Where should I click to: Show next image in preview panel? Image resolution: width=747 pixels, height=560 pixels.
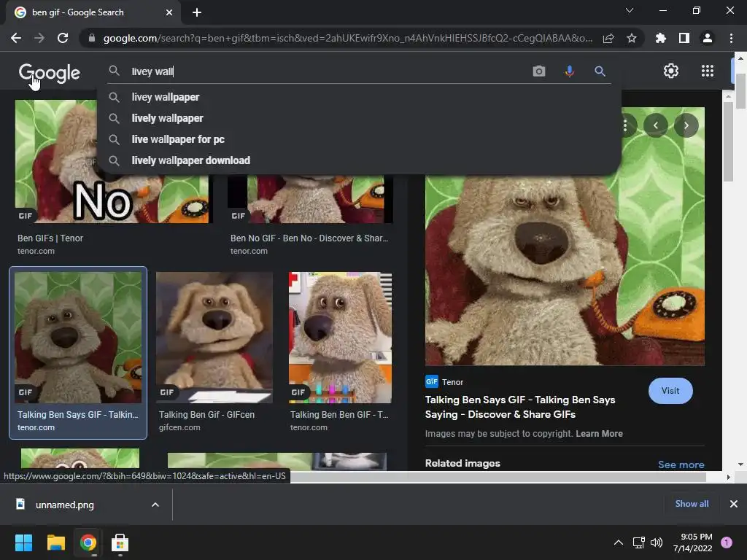point(686,125)
